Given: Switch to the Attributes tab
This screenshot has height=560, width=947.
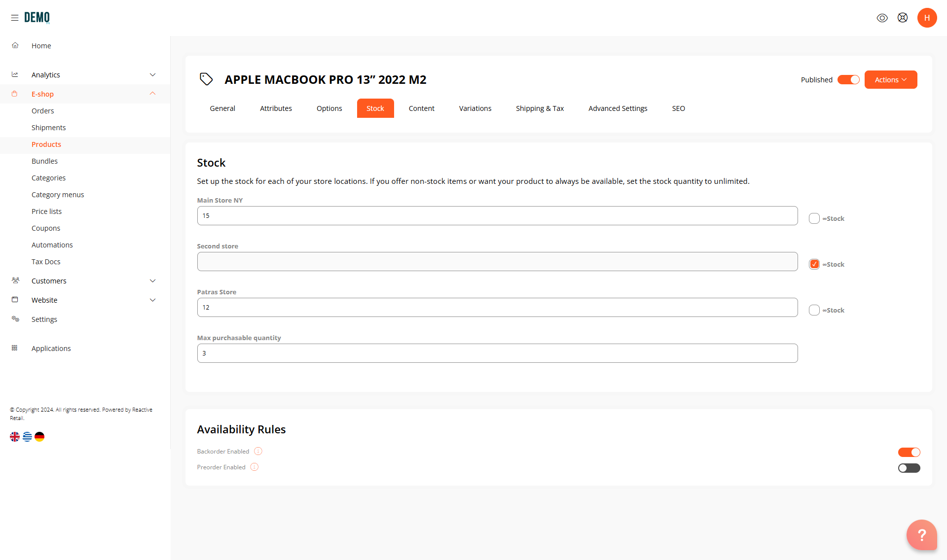Looking at the screenshot, I should 276,108.
